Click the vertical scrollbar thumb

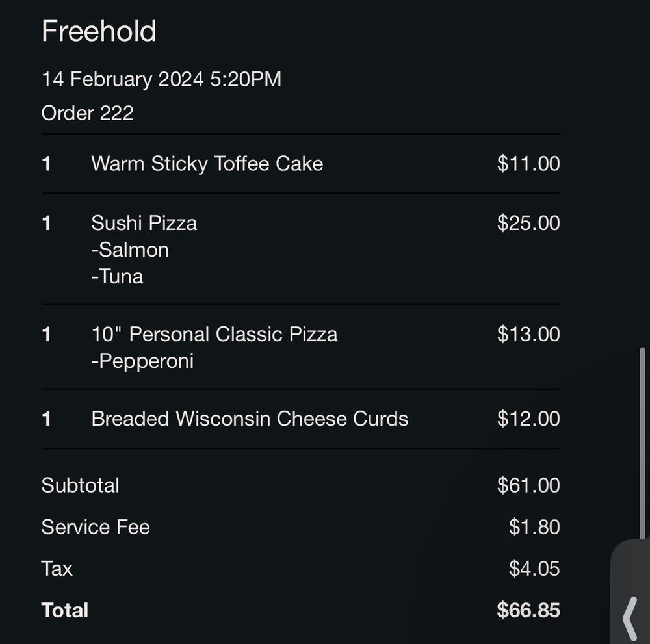pyautogui.click(x=643, y=442)
